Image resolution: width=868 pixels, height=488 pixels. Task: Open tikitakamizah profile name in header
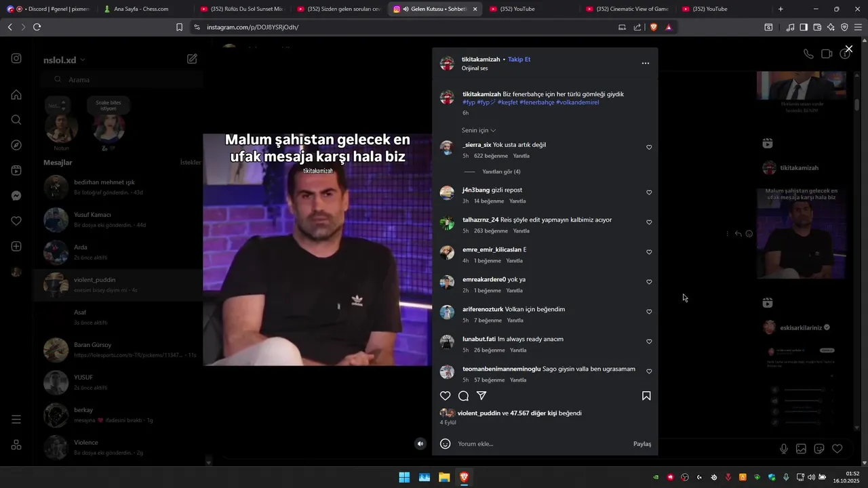click(481, 60)
